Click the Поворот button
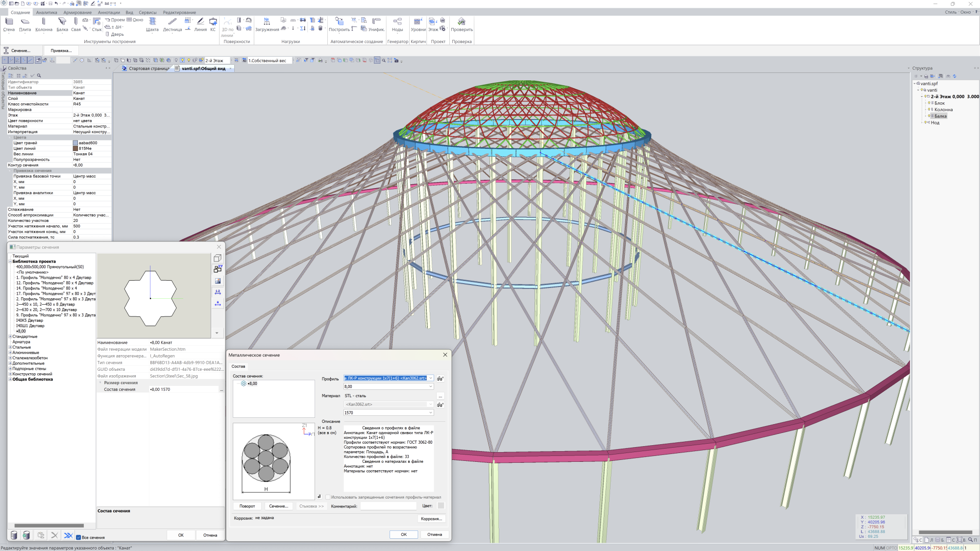 tap(247, 506)
